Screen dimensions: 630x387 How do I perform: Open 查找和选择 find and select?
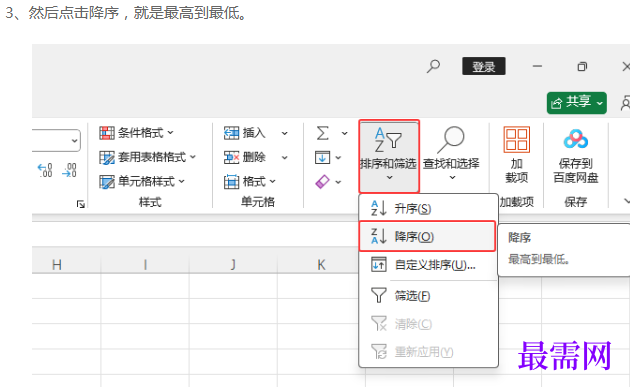pos(451,154)
